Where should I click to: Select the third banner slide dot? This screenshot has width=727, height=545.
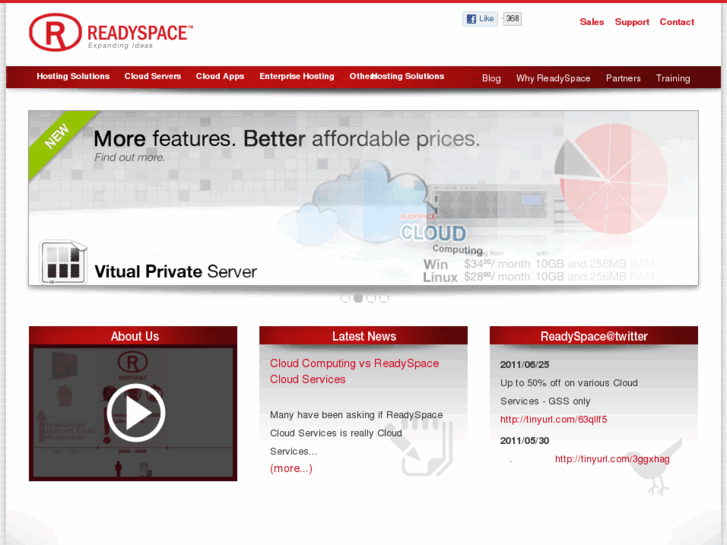[x=371, y=298]
